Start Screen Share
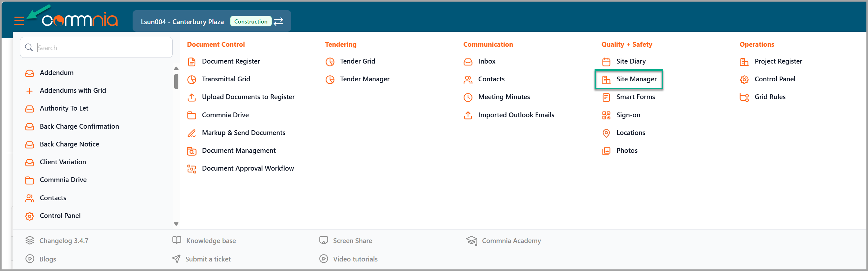Viewport: 868px width, 271px height. tap(353, 241)
